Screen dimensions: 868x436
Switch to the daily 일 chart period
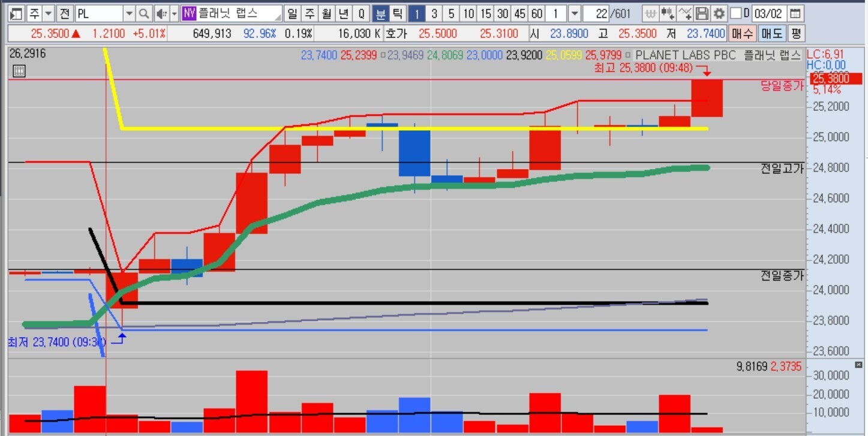click(292, 13)
